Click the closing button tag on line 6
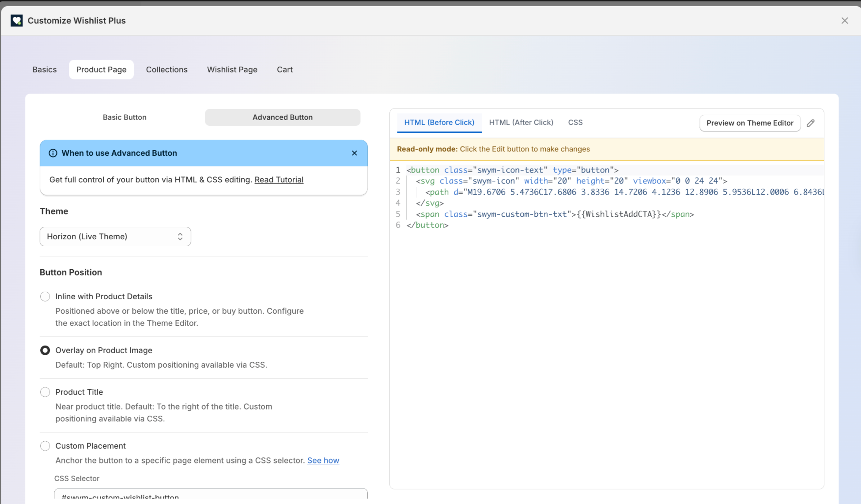 (x=427, y=225)
